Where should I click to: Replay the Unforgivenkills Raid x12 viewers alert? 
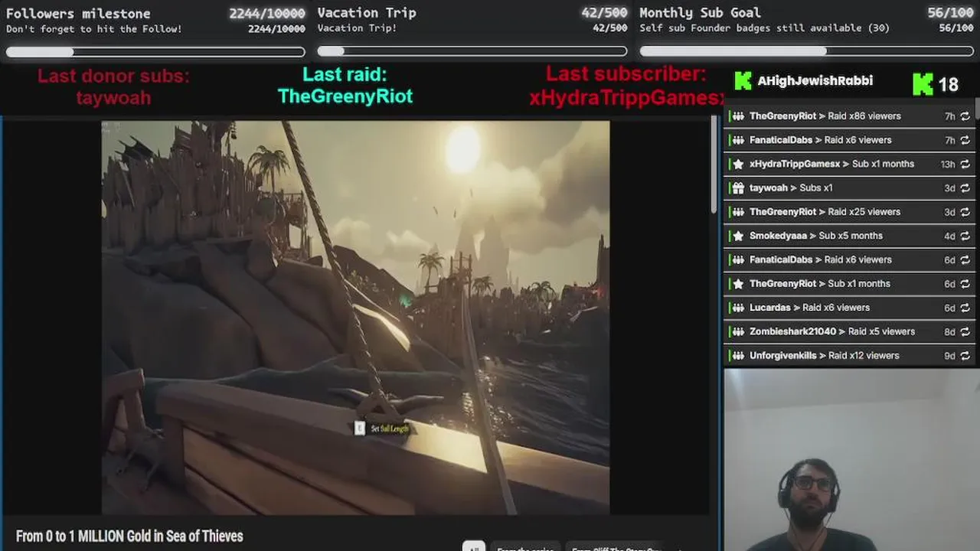tap(965, 355)
